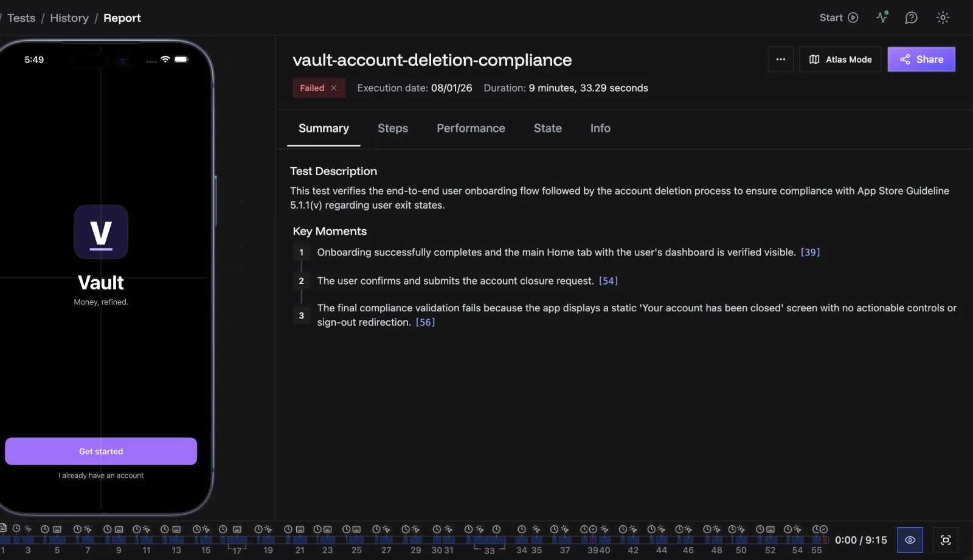The width and height of the screenshot is (973, 560).
Task: Click the document icon at timeline start
Action: click(3, 528)
